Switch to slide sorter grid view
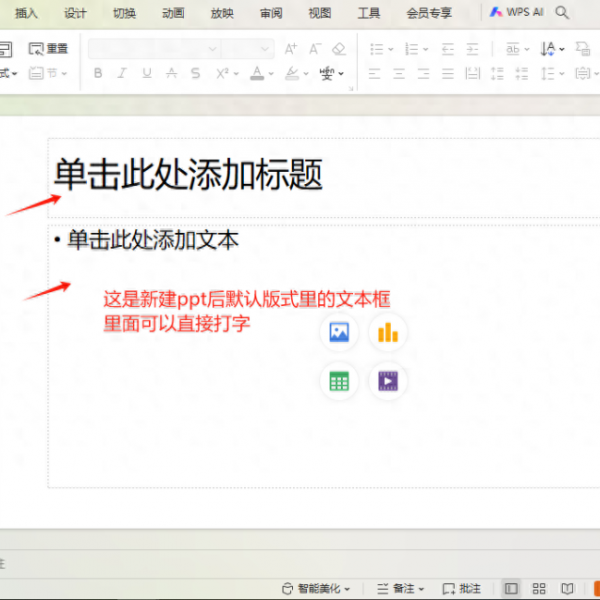The height and width of the screenshot is (600, 600). pyautogui.click(x=539, y=588)
